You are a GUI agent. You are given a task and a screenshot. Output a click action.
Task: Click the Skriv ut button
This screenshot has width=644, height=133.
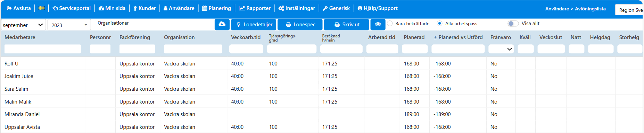pos(347,25)
